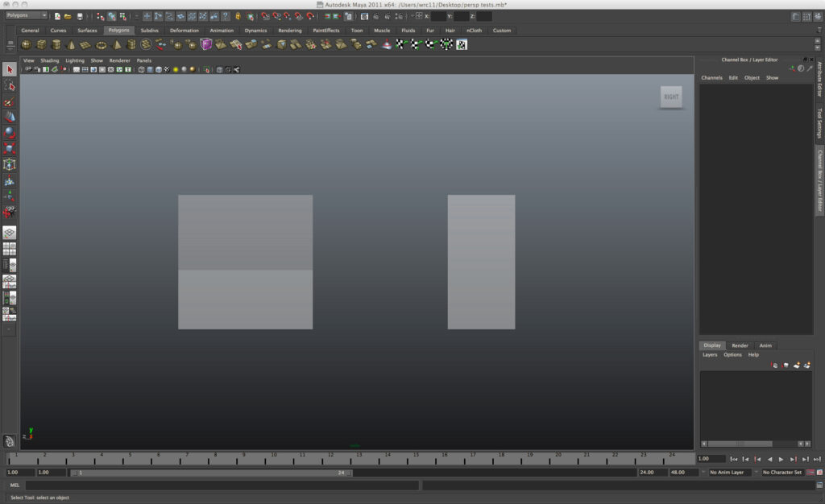Activate the Select Tool arrow
Screen dimensions: 825x504
10,70
